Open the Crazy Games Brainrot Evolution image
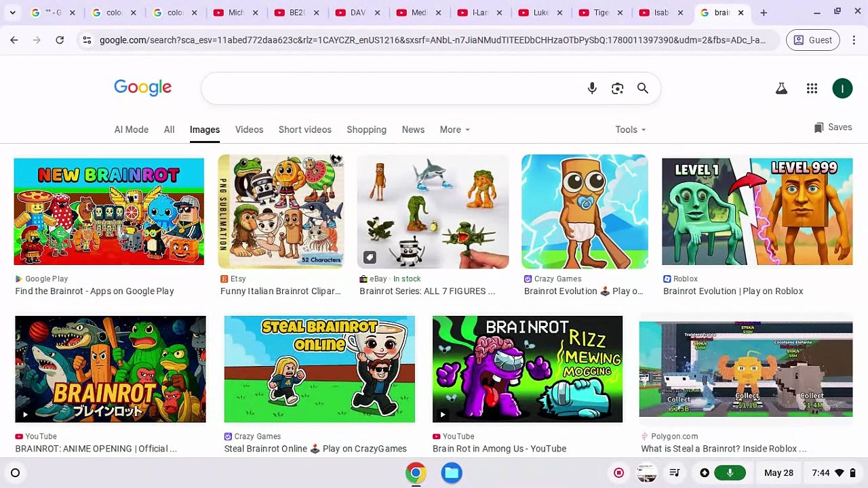 (x=585, y=211)
